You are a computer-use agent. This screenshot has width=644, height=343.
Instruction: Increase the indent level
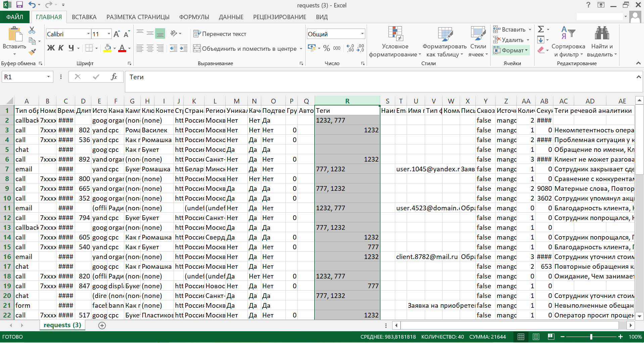(184, 48)
